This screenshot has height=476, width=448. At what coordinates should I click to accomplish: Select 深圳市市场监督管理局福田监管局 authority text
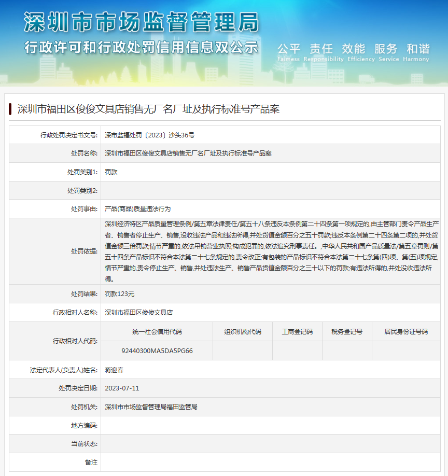[151, 407]
